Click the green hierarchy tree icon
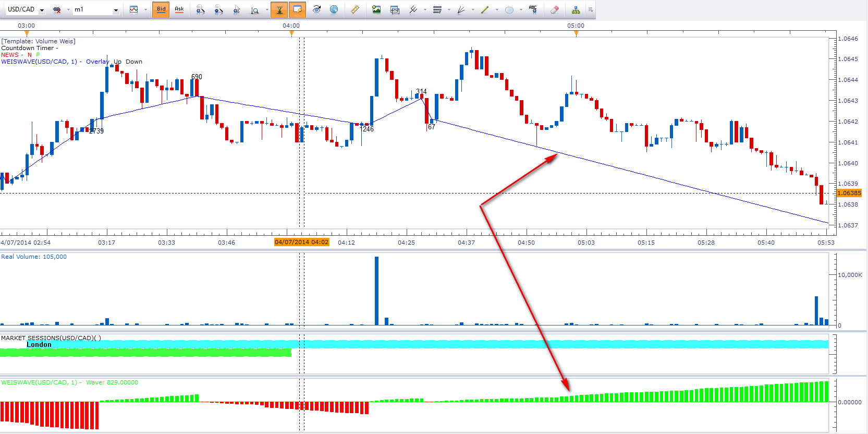 click(x=576, y=9)
